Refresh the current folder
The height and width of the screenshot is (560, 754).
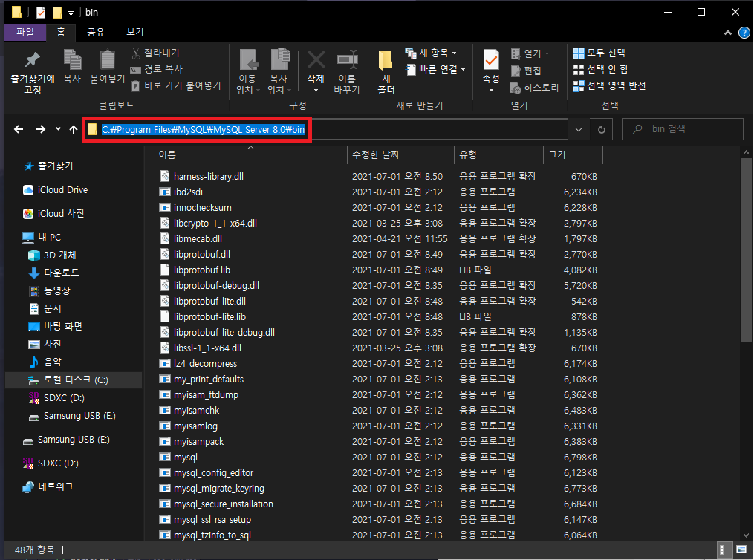(601, 129)
